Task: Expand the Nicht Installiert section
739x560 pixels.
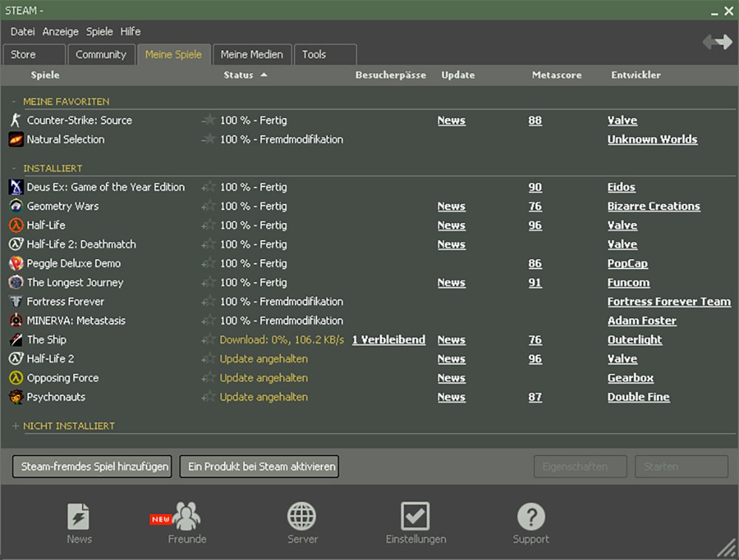Action: [16, 426]
